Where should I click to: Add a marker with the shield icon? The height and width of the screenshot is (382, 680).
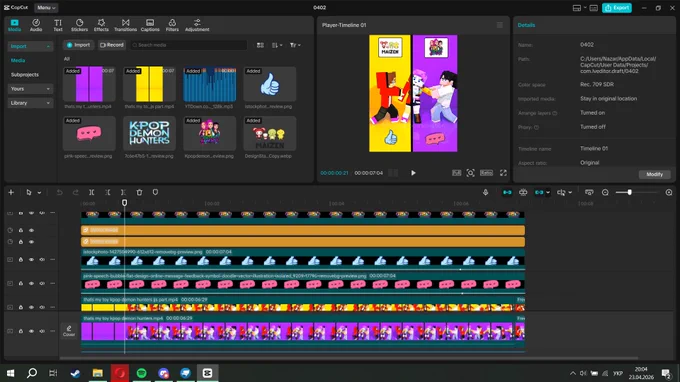pos(155,192)
